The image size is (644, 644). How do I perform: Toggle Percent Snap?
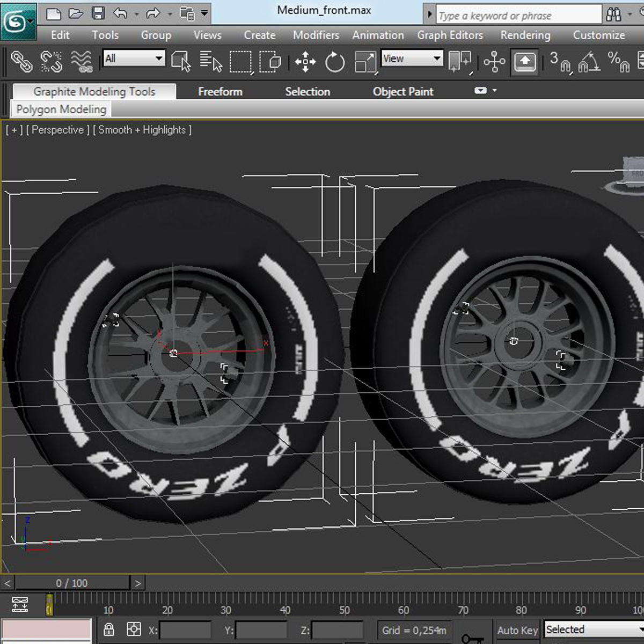619,62
